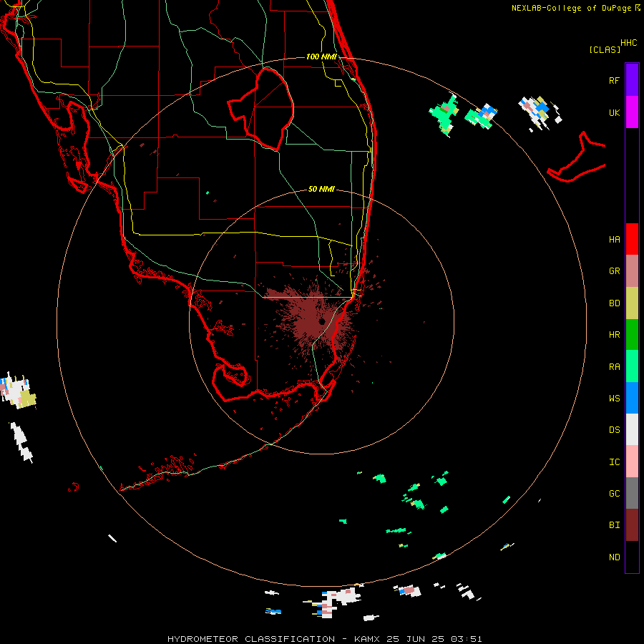Click the 100 NMI range ring label
644x644 pixels.
coord(321,57)
